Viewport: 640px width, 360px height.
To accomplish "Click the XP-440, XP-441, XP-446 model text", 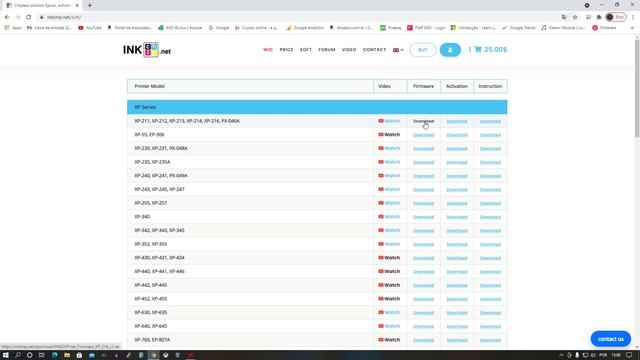I will tap(160, 271).
